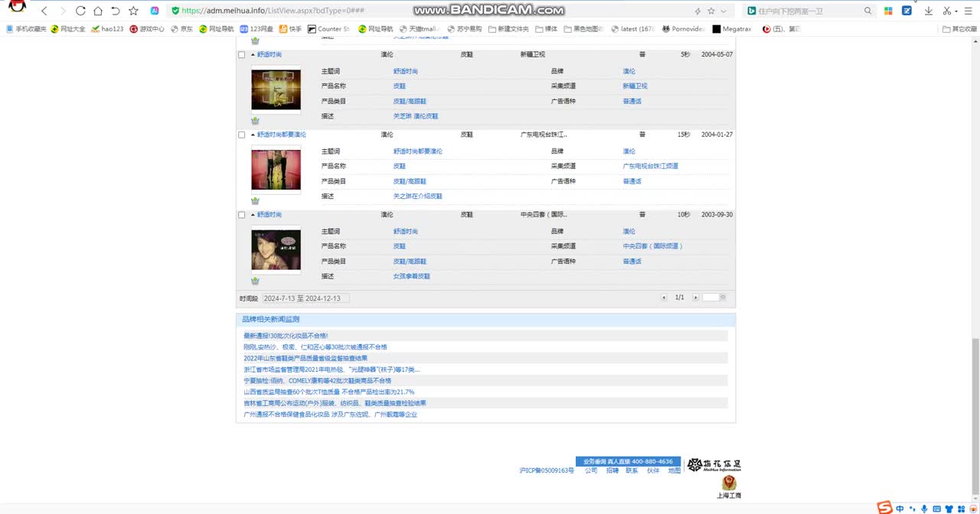The width and height of the screenshot is (980, 514).
Task: Go to next page arrow beside 1/1
Action: [695, 298]
